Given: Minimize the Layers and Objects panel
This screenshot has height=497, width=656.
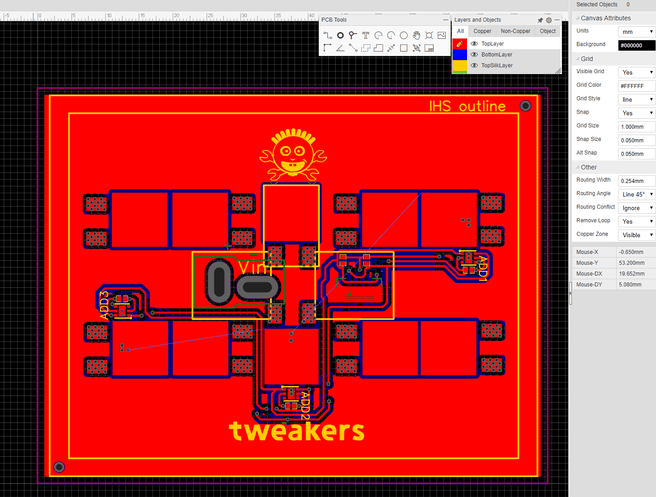Looking at the screenshot, I should coord(557,20).
